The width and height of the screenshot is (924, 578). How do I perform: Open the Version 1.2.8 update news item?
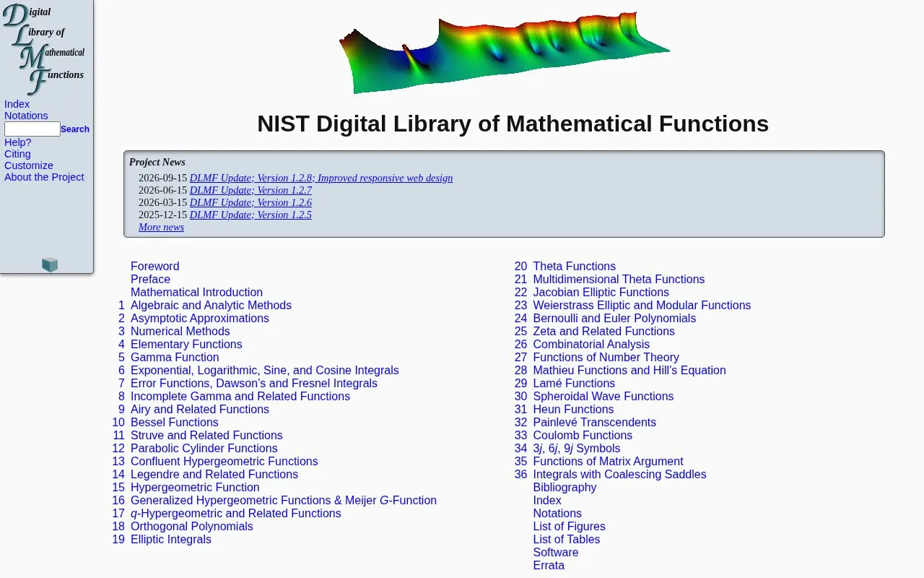pyautogui.click(x=321, y=178)
